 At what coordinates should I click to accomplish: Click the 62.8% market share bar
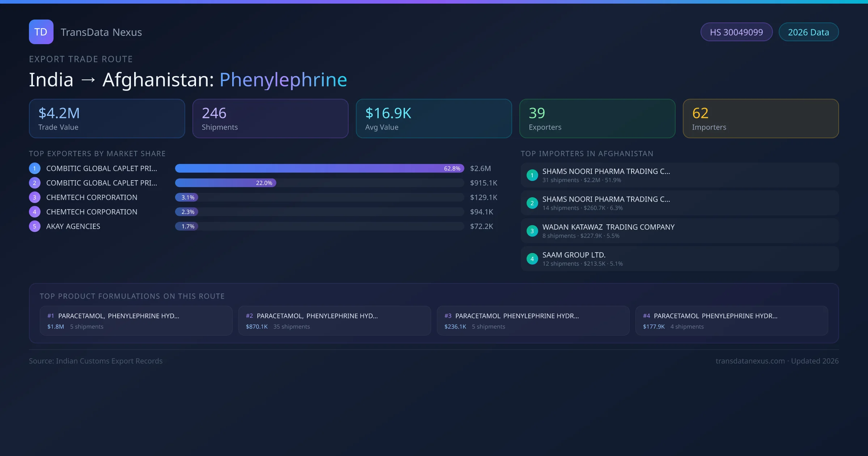click(x=319, y=168)
